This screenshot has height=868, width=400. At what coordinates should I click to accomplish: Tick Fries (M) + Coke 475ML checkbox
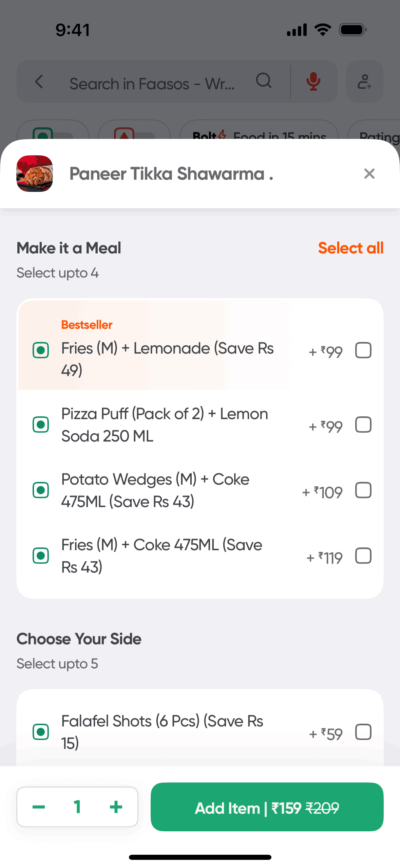tap(363, 556)
